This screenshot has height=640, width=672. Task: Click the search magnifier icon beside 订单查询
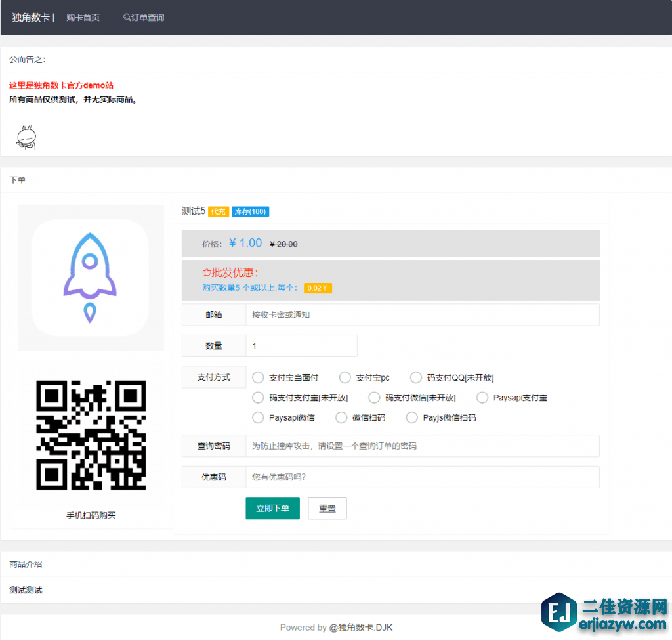[127, 18]
